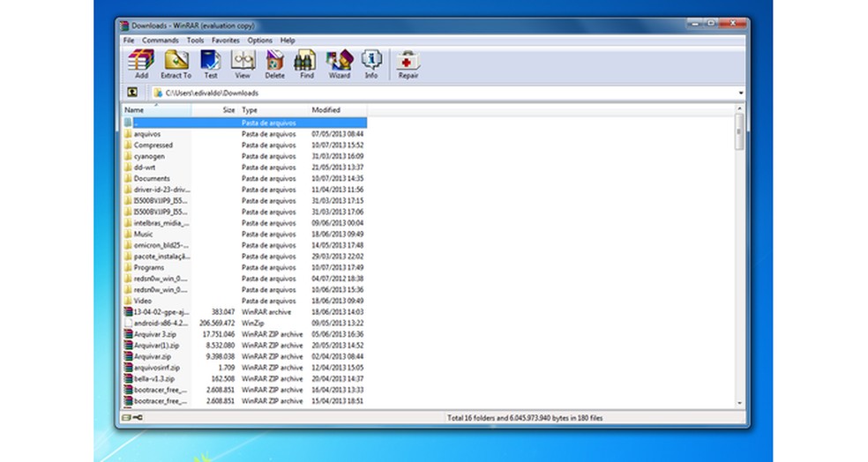Click the Delete toolbar icon

point(274,60)
